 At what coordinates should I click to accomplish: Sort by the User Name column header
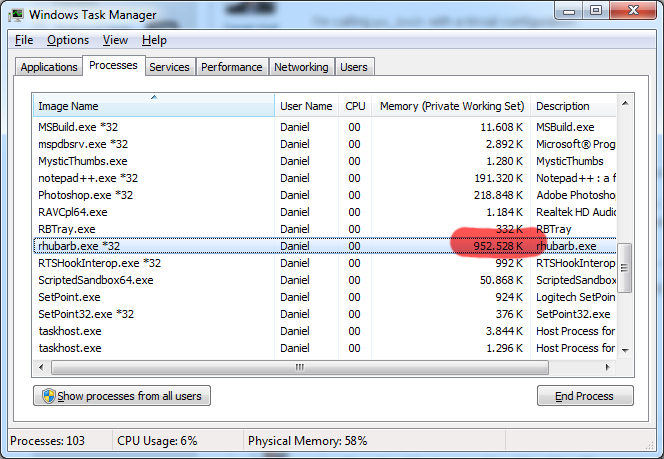[306, 106]
